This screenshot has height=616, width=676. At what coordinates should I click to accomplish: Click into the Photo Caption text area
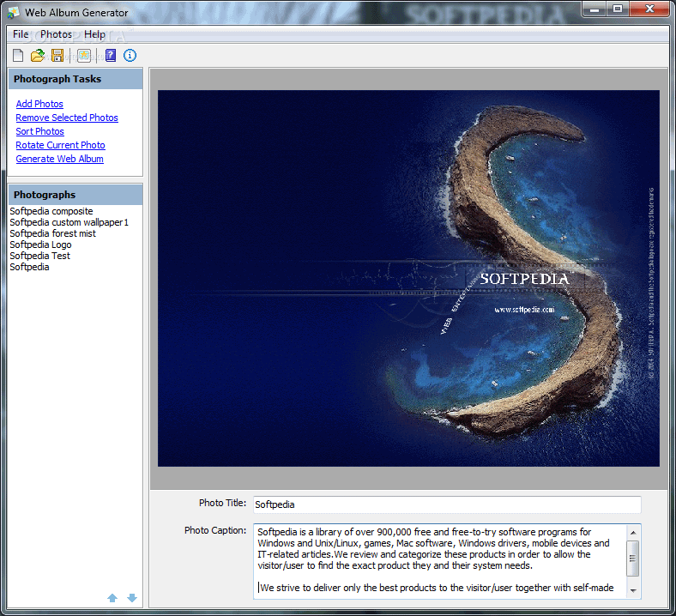click(440, 561)
